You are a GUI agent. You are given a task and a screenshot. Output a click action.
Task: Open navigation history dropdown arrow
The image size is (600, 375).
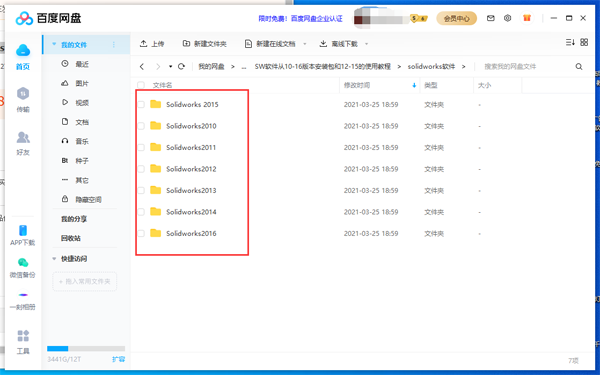coord(170,67)
